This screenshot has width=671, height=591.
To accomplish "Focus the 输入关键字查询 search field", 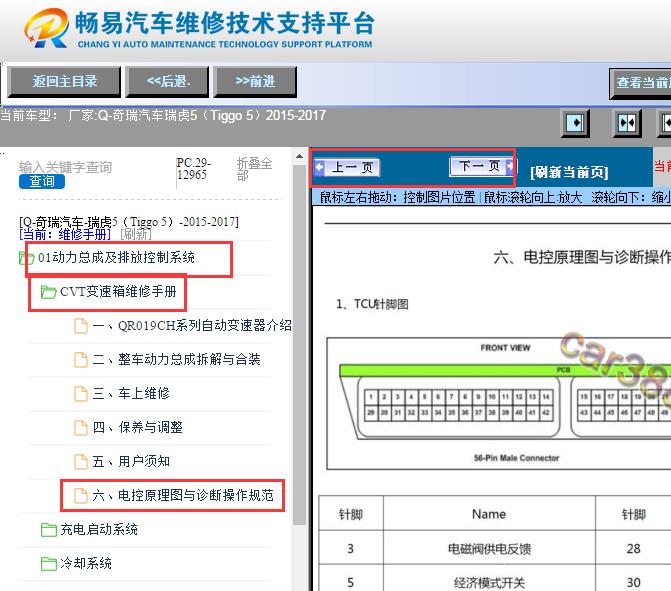I will (65, 167).
